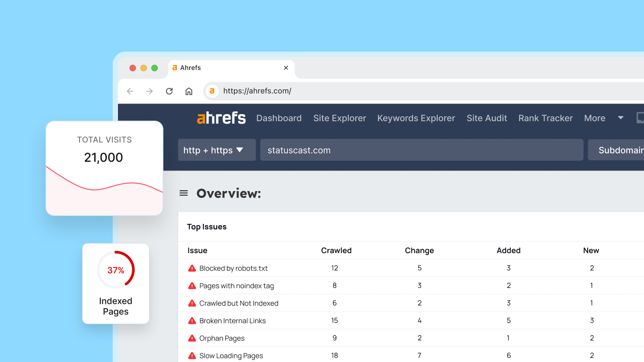This screenshot has height=362, width=644.
Task: Open Site Audit in the navbar
Action: pos(487,118)
